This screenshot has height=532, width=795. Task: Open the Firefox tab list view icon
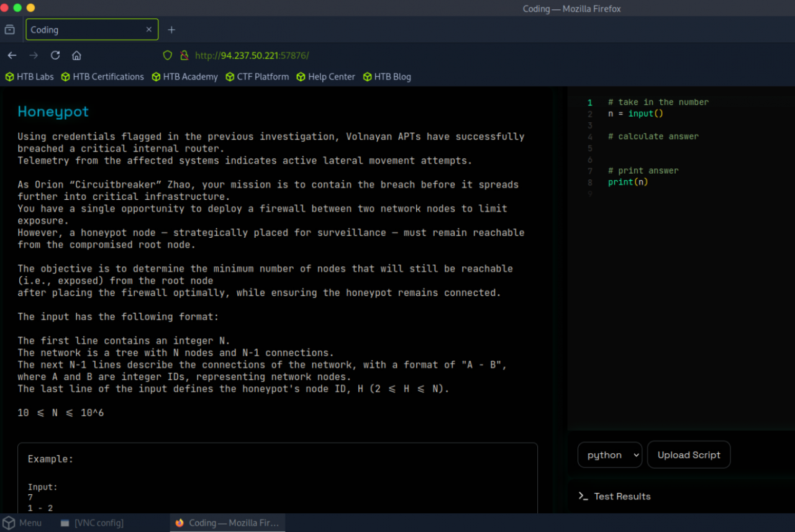(9, 29)
